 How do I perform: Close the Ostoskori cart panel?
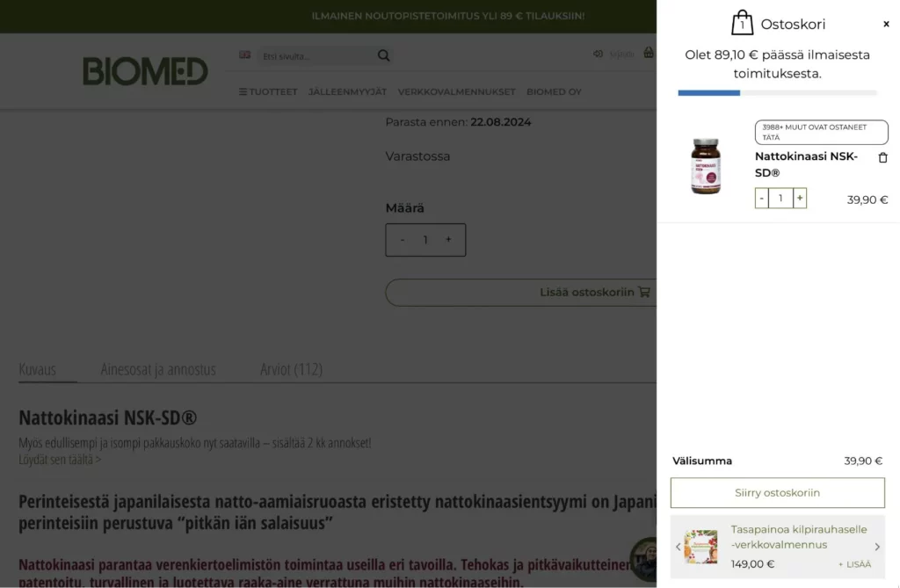[886, 24]
